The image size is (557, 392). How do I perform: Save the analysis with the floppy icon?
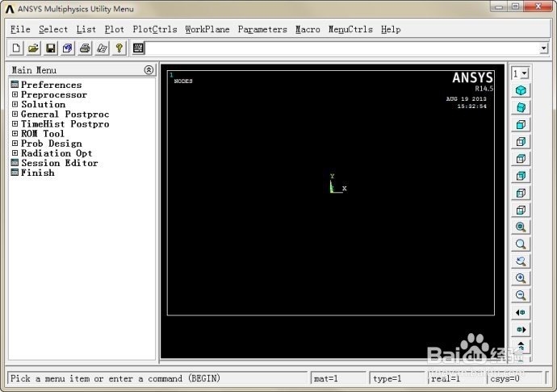click(51, 48)
